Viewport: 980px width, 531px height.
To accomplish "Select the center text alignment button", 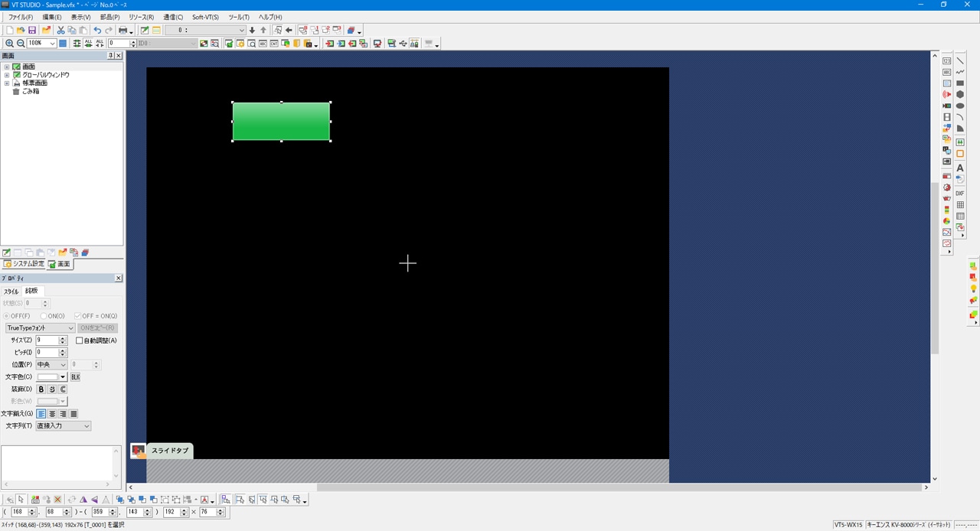I will tap(52, 414).
